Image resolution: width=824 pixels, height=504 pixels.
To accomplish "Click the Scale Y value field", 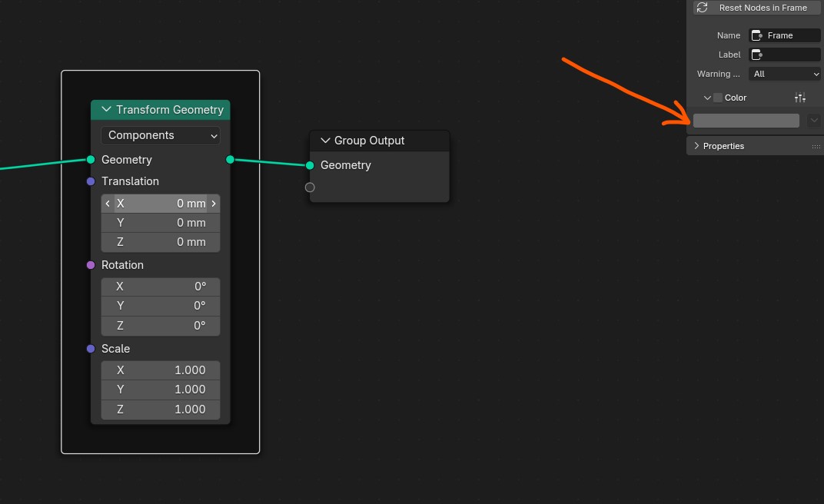I will click(x=161, y=390).
